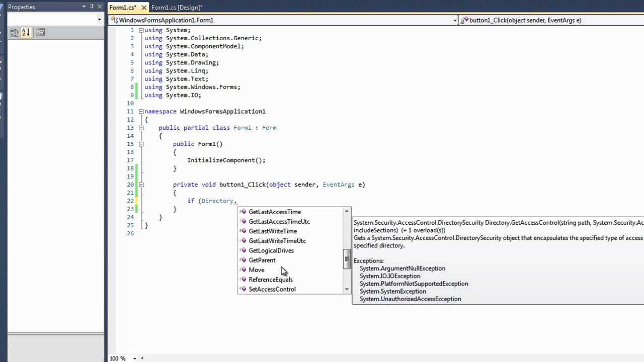Open the WindowsFormsApplication1.Form1 type dropdown
The height and width of the screenshot is (362, 644).
[x=455, y=20]
